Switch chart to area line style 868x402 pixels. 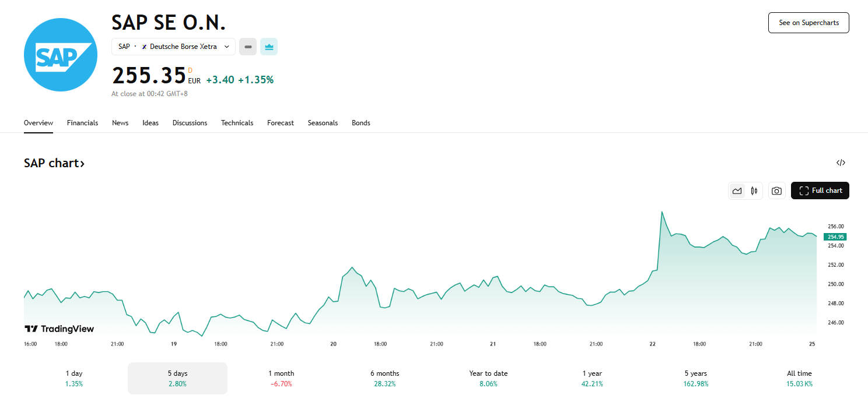point(737,191)
